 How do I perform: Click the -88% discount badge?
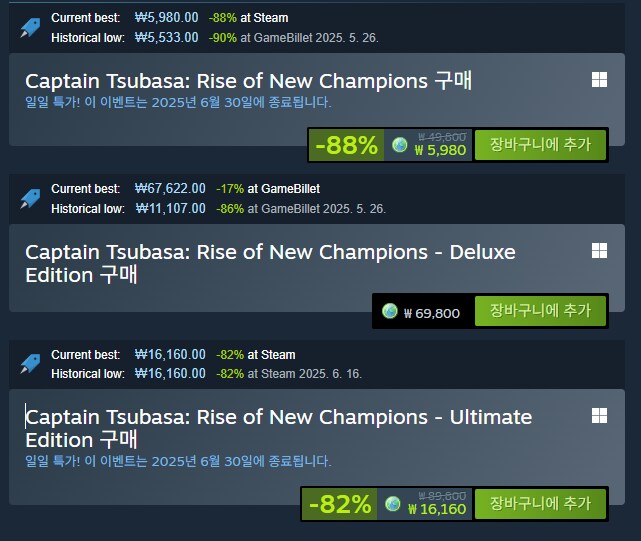point(346,145)
